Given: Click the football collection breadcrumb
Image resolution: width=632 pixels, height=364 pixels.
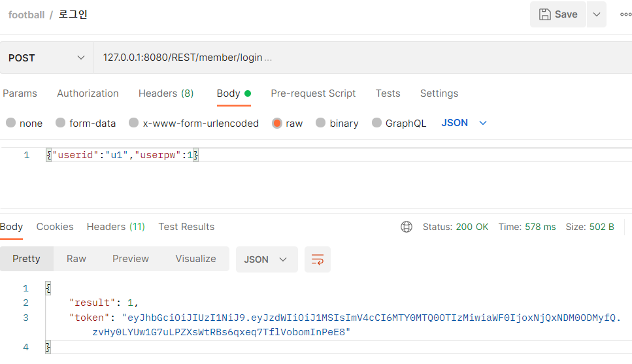Looking at the screenshot, I should pos(26,15).
